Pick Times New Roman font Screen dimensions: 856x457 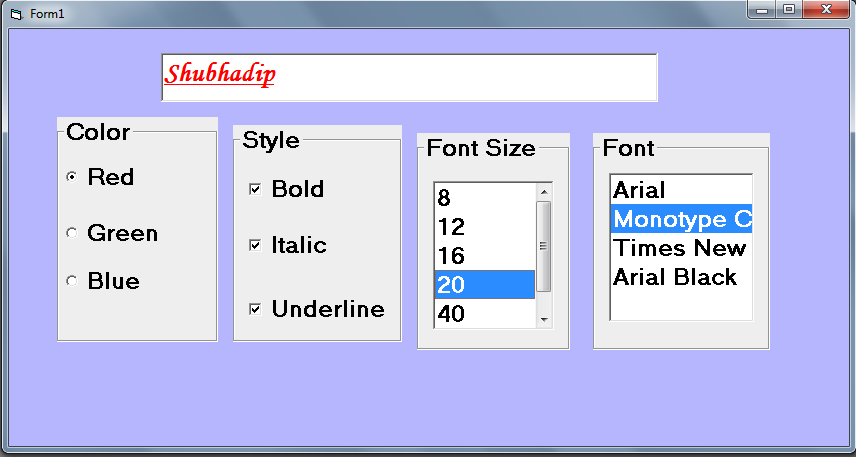(680, 248)
